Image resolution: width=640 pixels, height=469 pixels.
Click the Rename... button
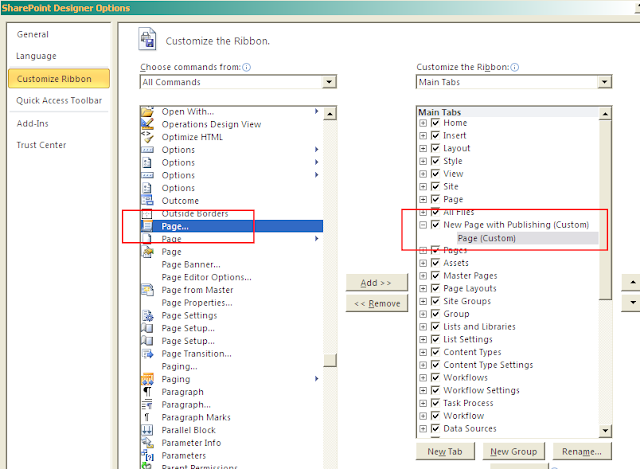pos(582,451)
